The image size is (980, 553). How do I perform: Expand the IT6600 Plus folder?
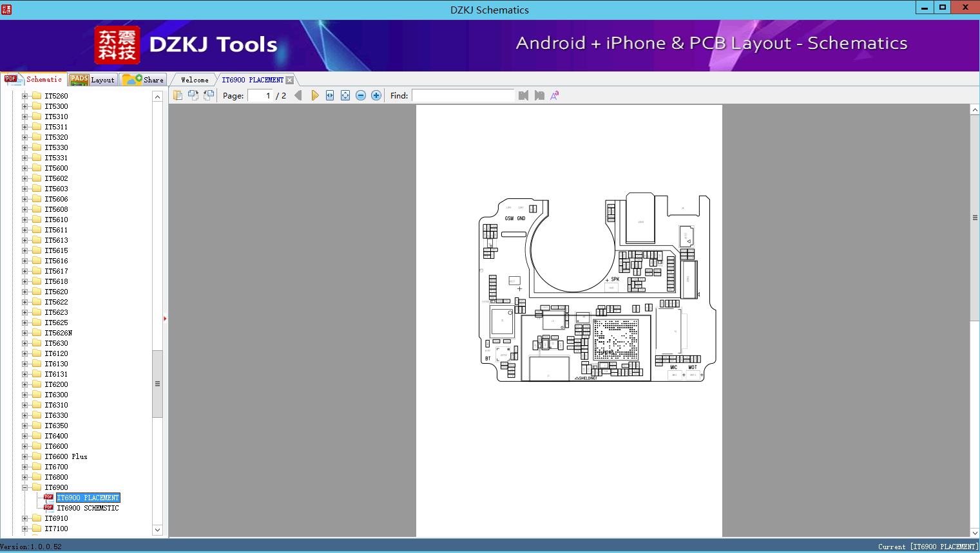pyautogui.click(x=25, y=456)
